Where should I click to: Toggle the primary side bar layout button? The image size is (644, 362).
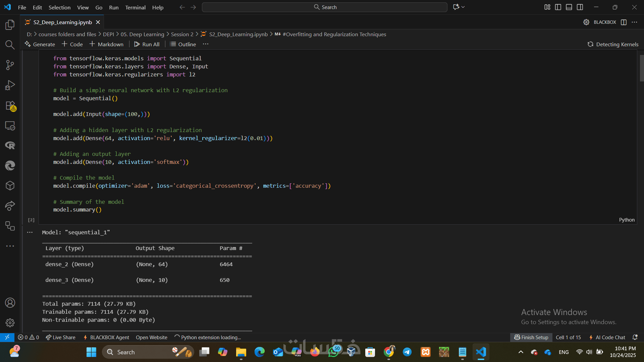pyautogui.click(x=558, y=7)
